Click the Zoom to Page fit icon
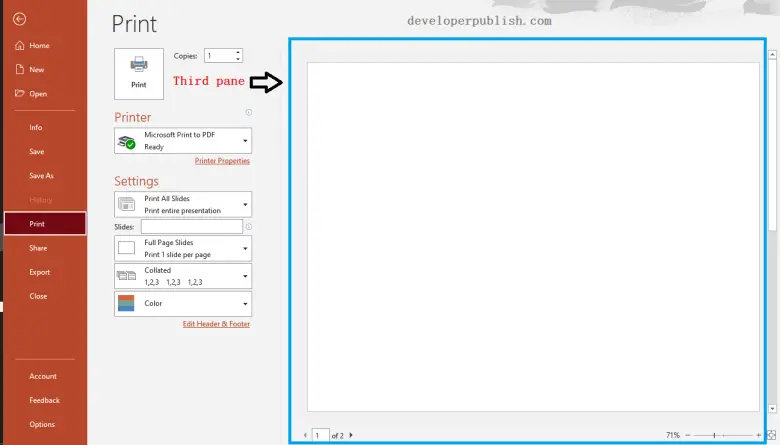 pos(772,435)
